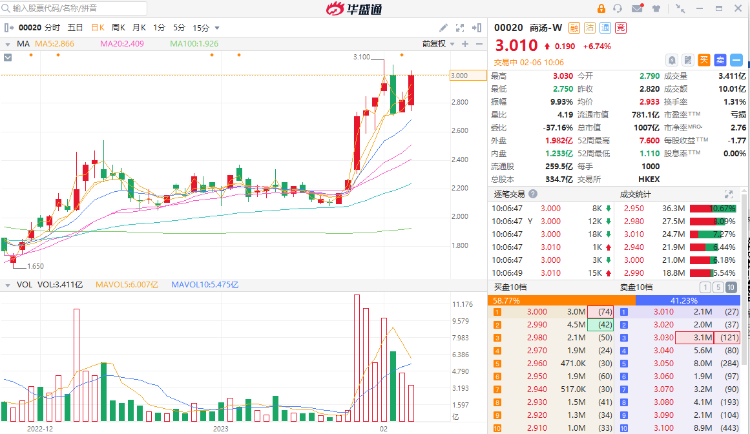Click ask order count (121) cell
Image resolution: width=750 pixels, height=434 pixels.
click(727, 338)
